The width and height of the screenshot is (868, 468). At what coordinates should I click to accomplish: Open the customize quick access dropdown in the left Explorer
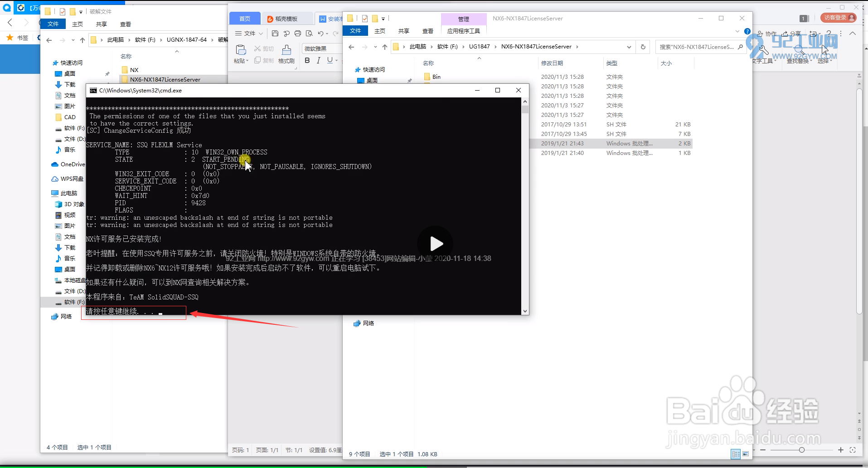coord(81,12)
